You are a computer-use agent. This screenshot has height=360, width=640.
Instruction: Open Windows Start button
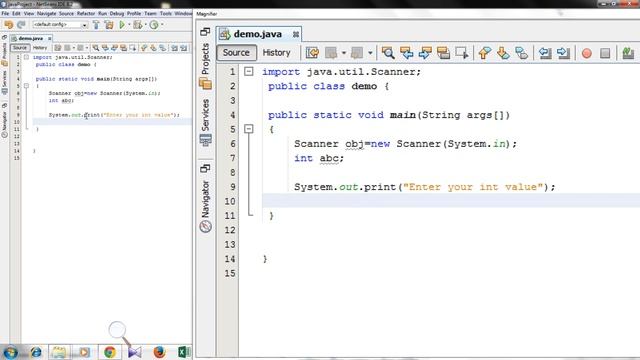(10, 352)
